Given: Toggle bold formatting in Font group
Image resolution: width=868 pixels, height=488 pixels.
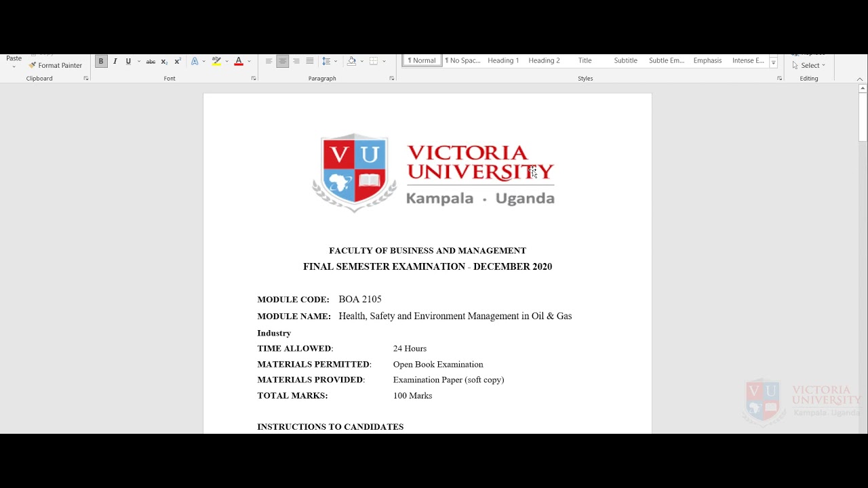Looking at the screenshot, I should (101, 62).
